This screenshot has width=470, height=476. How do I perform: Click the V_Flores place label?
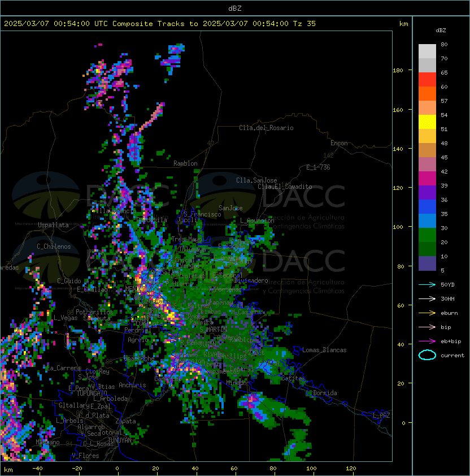point(85,456)
